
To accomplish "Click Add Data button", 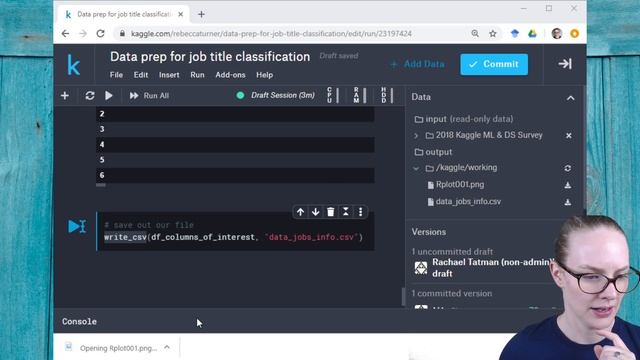I will point(418,64).
